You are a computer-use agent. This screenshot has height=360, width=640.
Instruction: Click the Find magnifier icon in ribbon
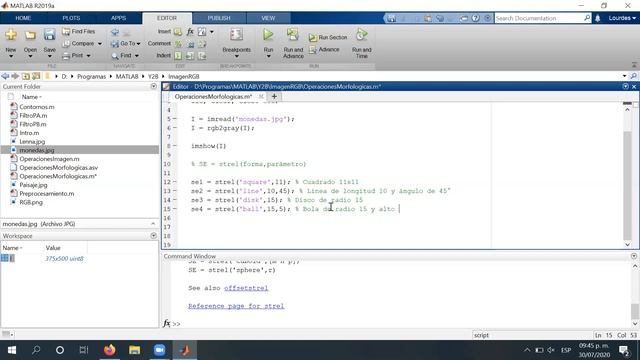[x=115, y=56]
